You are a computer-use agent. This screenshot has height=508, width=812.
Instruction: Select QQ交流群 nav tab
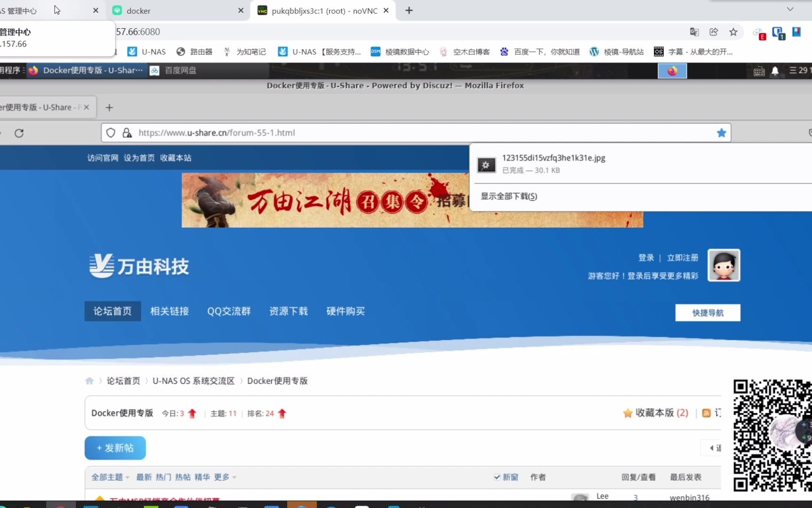[x=229, y=311]
